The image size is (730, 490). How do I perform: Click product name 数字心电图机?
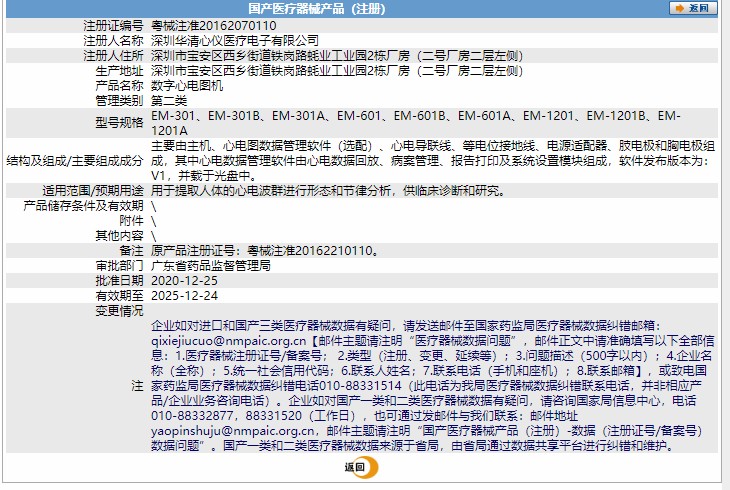tap(187, 86)
